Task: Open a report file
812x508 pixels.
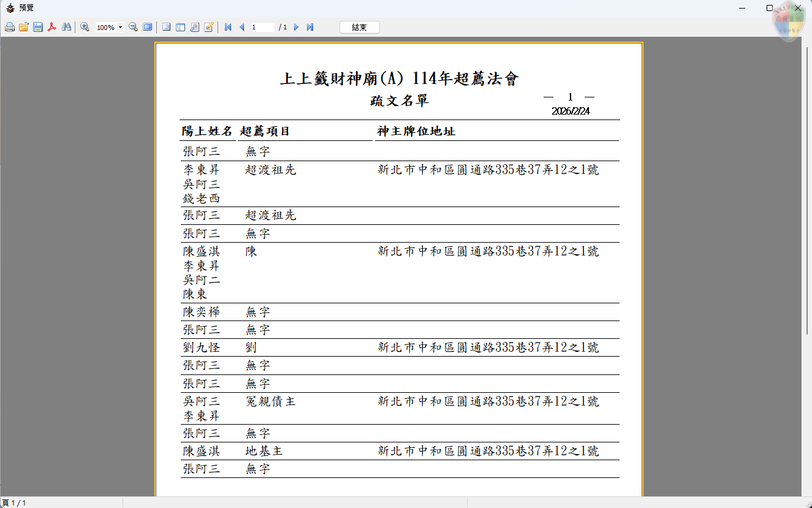Action: click(23, 27)
